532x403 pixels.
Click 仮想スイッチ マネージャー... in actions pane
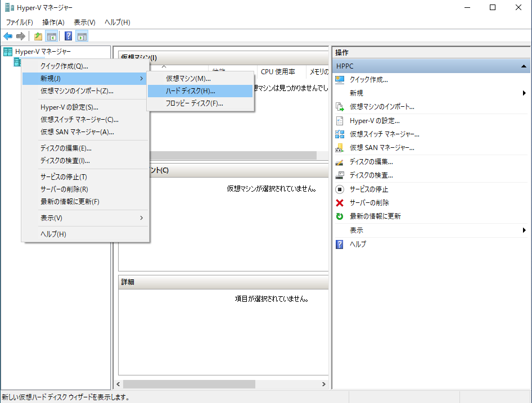point(385,134)
